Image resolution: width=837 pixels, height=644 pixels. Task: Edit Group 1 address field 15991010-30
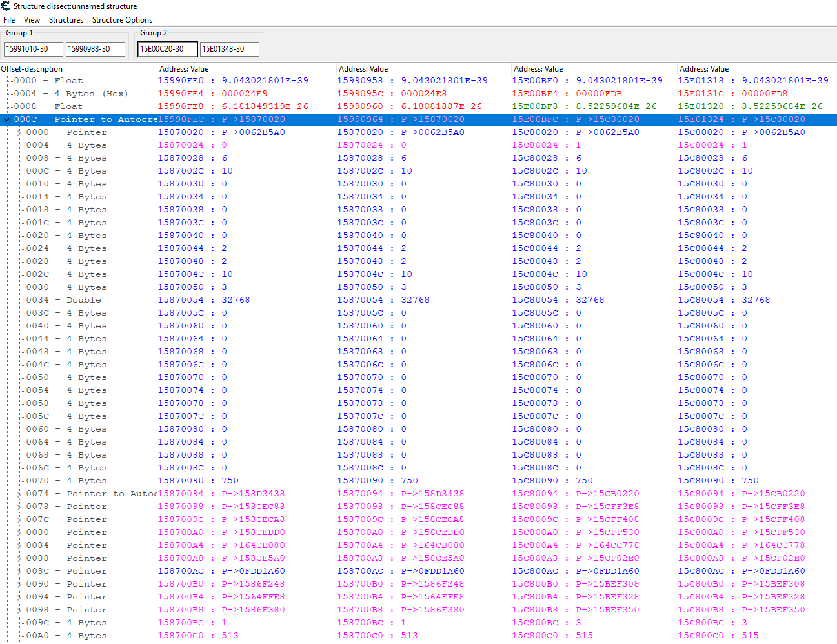click(x=34, y=49)
